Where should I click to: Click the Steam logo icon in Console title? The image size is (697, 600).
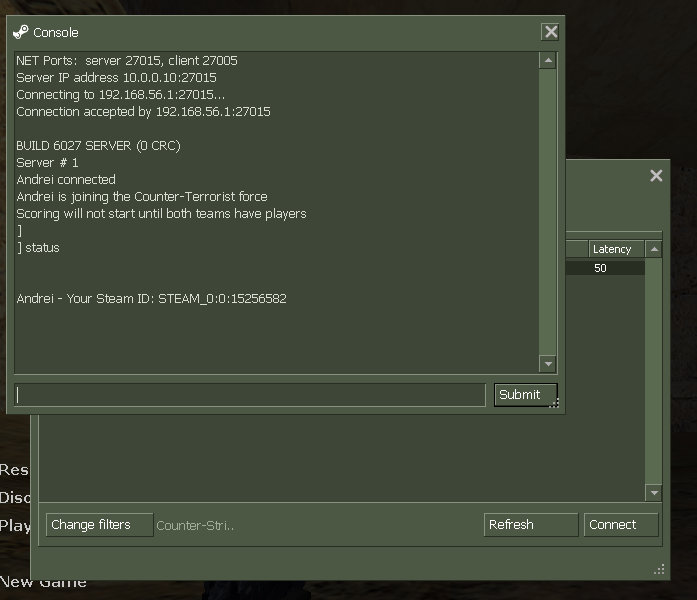click(x=20, y=32)
